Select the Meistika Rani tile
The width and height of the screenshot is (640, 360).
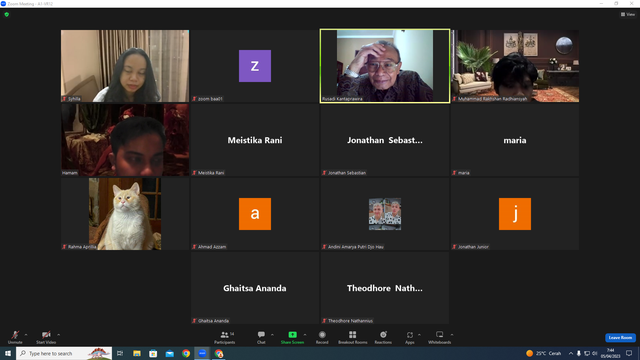click(x=255, y=140)
